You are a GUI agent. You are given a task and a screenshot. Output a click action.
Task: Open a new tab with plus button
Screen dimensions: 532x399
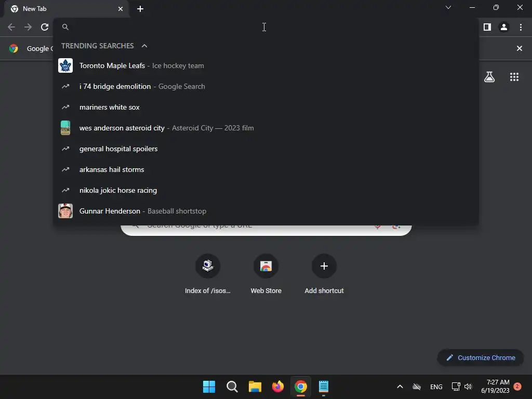tap(140, 9)
